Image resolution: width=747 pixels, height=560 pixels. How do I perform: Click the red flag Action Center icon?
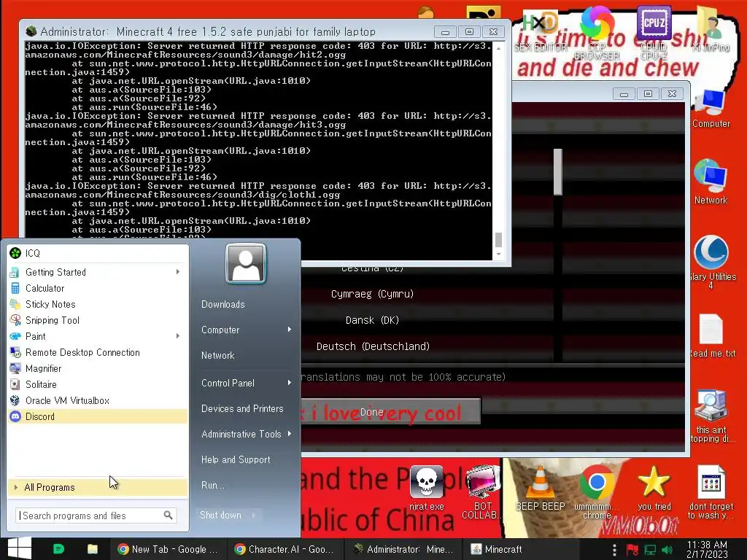point(632,550)
